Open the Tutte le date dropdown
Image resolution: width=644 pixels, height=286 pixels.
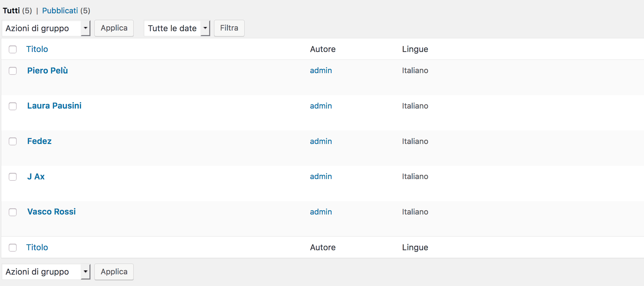(177, 28)
